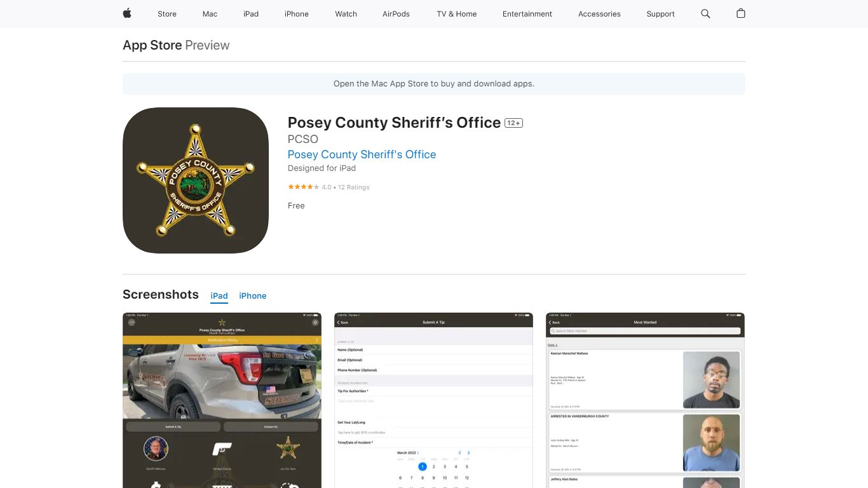Open the iPad menu item
The width and height of the screenshot is (868, 488).
coord(251,14)
